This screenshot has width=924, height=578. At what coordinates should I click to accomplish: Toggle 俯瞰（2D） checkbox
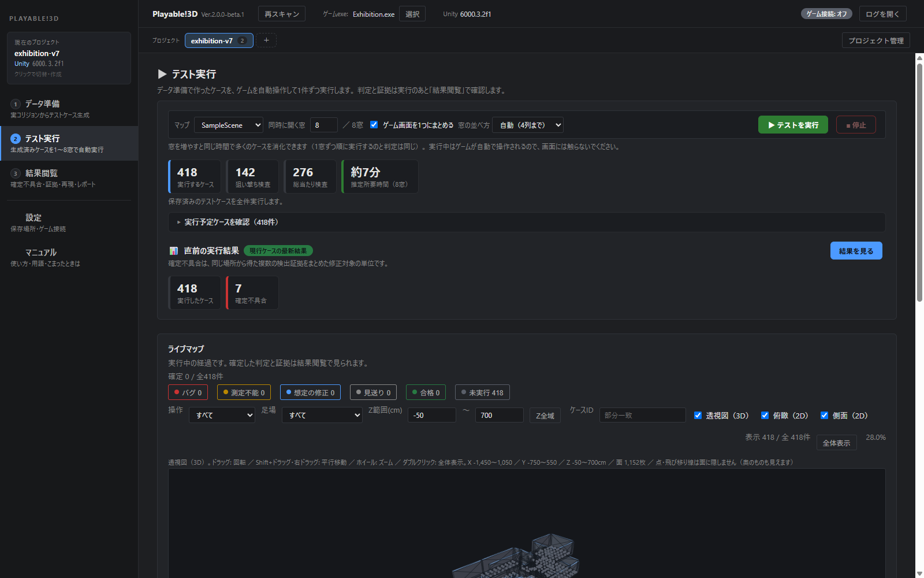[765, 415]
